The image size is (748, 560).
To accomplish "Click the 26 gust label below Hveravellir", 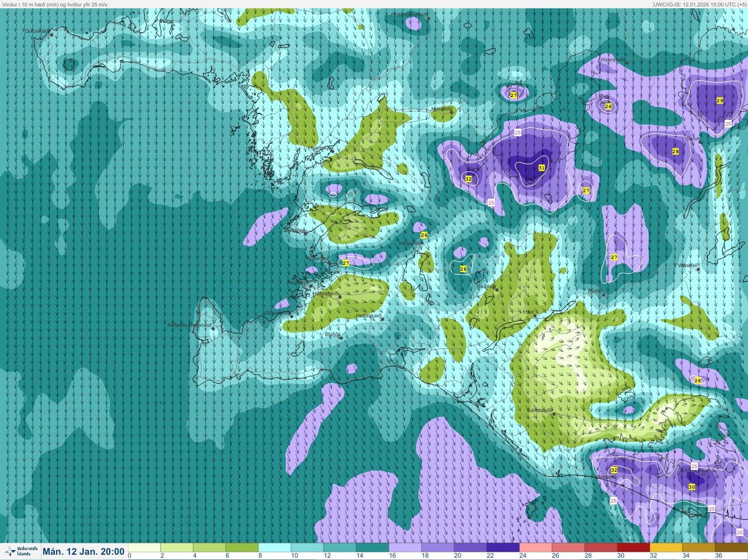I will click(x=608, y=106).
